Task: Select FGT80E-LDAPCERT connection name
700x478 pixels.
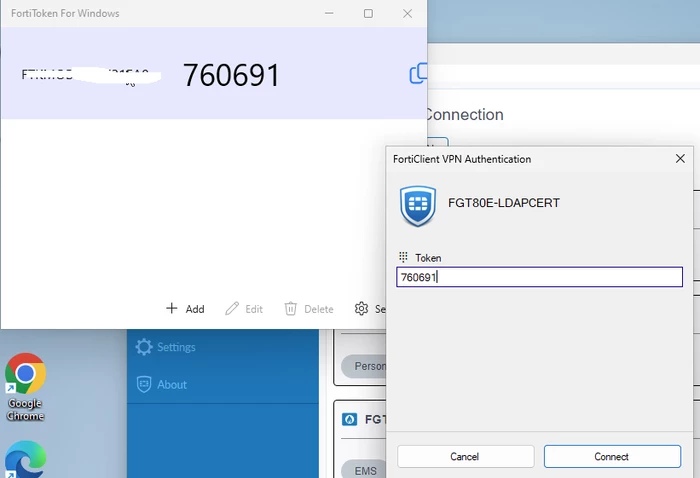Action: 504,203
